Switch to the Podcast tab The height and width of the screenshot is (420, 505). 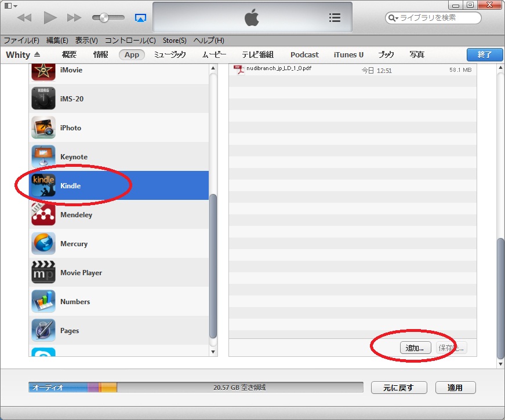coord(304,54)
